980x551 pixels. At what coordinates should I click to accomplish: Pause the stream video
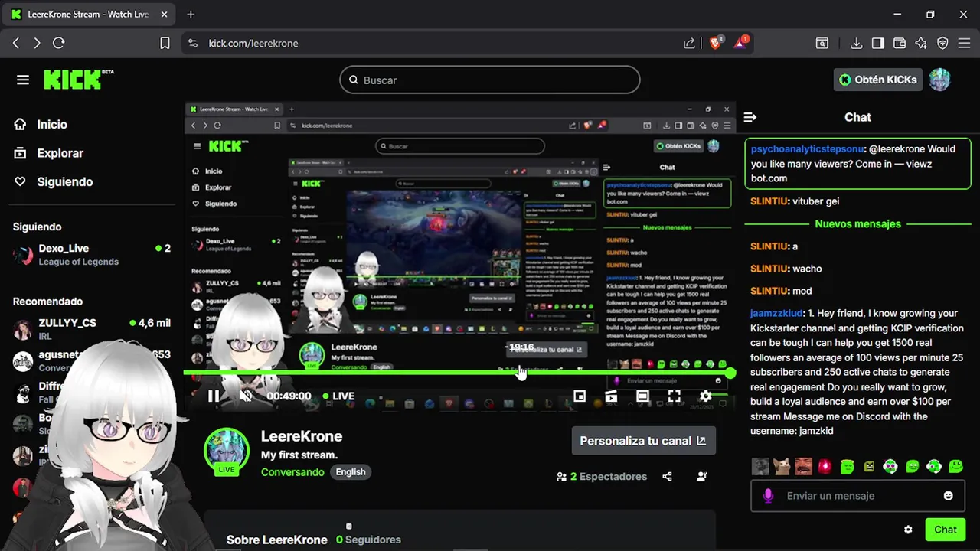(214, 396)
